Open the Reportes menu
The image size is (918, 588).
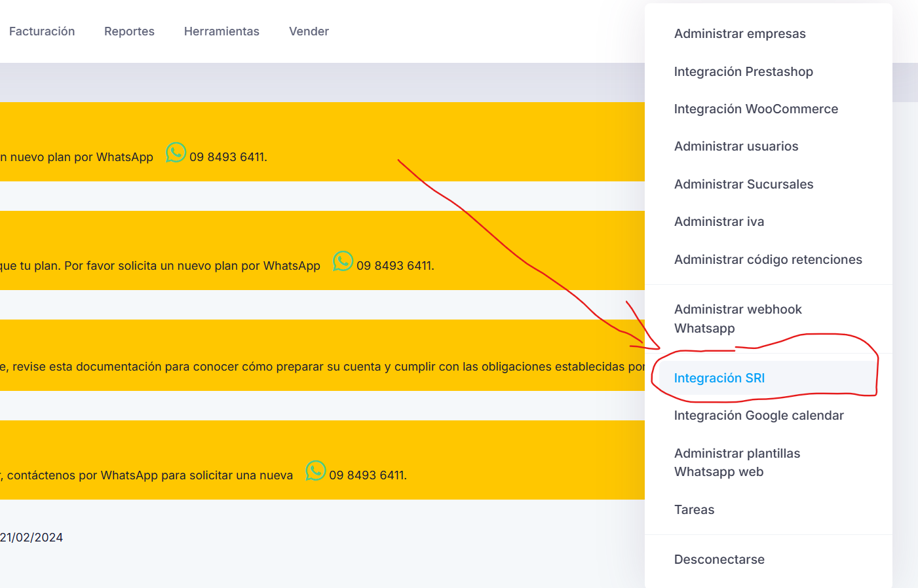tap(129, 31)
